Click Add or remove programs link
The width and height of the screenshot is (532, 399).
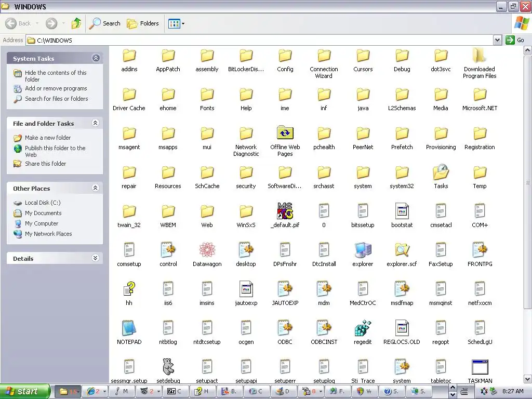click(x=56, y=88)
